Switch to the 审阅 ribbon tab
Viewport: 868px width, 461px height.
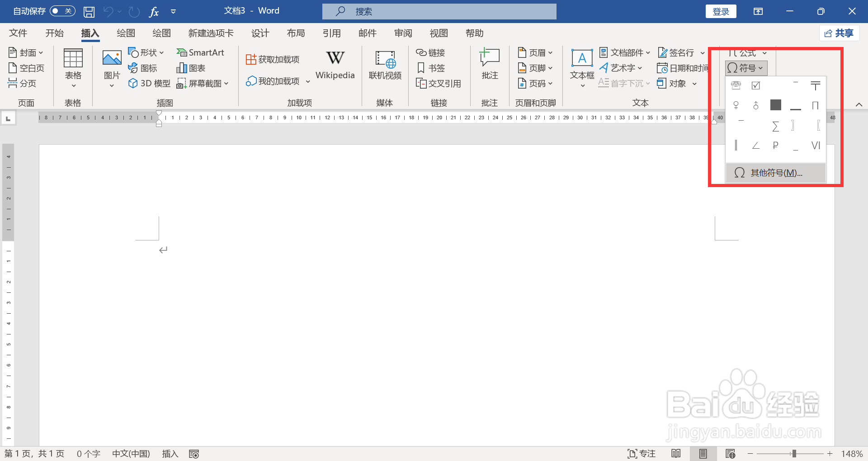coord(402,33)
